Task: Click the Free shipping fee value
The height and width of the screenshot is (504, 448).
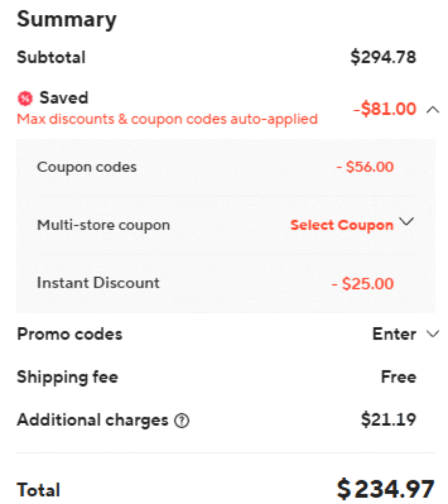Action: (398, 377)
